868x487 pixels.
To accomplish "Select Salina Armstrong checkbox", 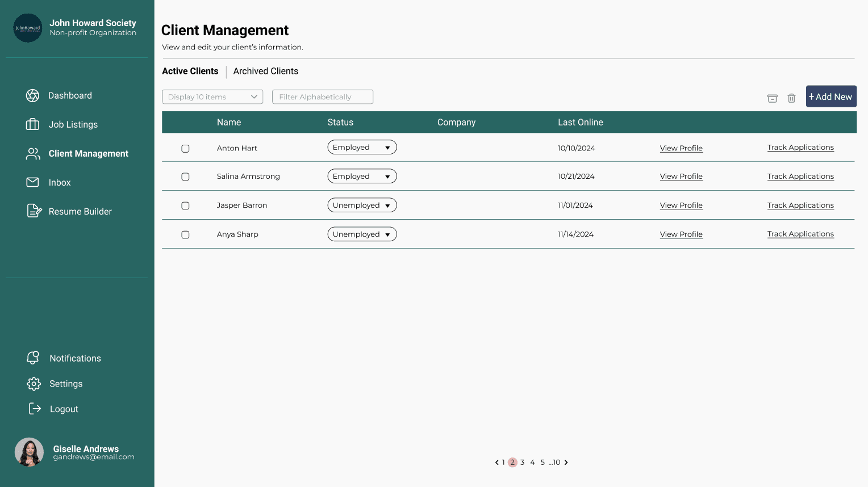I will (185, 177).
